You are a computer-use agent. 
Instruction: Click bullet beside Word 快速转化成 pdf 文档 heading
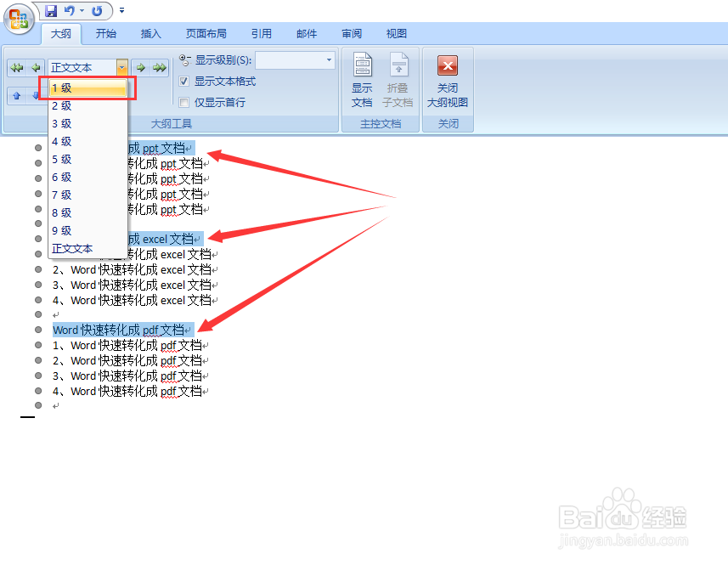point(38,330)
